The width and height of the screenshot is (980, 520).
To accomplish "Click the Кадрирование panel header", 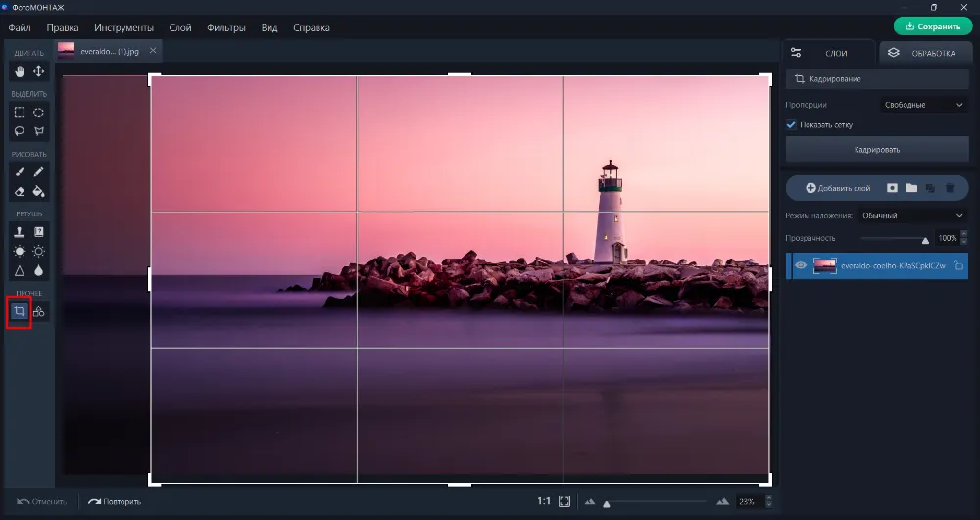I will coord(877,79).
